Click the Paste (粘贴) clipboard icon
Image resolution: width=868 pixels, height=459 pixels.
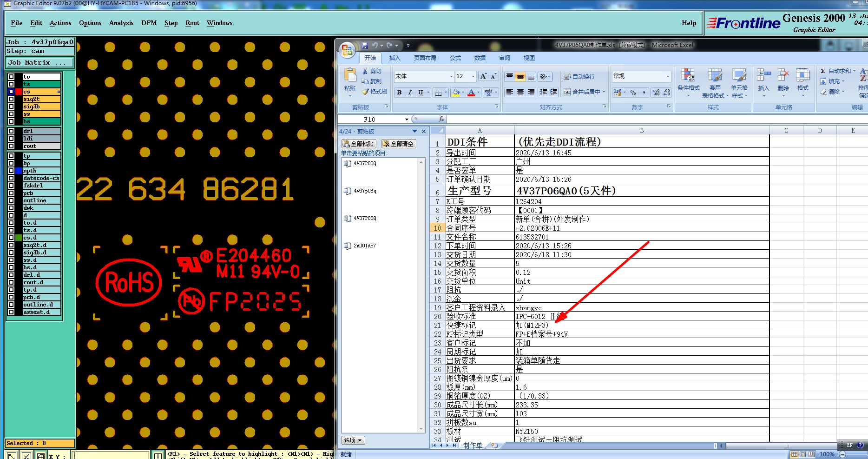click(x=350, y=75)
